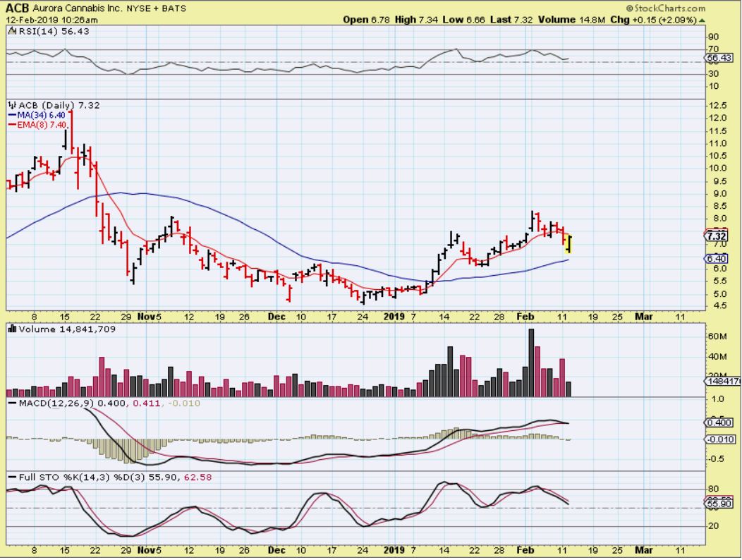This screenshot has width=742, height=560.
Task: Click the Volume 14.8M header value
Action: [571, 20]
